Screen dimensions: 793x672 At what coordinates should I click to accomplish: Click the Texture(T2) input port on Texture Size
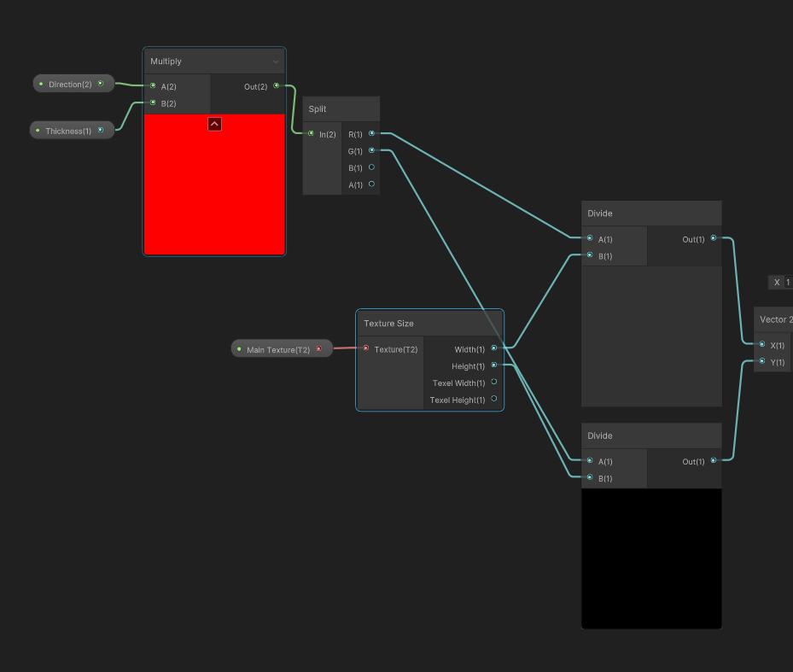click(366, 348)
